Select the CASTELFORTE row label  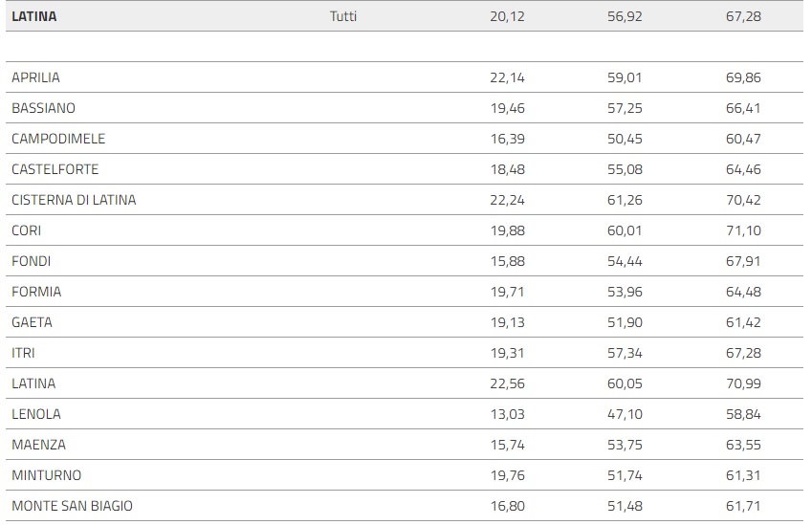[55, 169]
